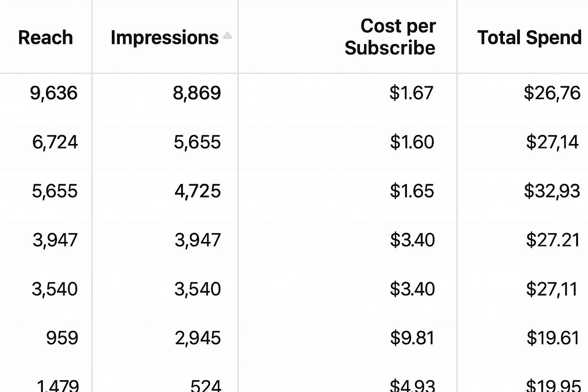588x392 pixels.
Task: Click the $26,76 total spend cell
Action: [552, 93]
